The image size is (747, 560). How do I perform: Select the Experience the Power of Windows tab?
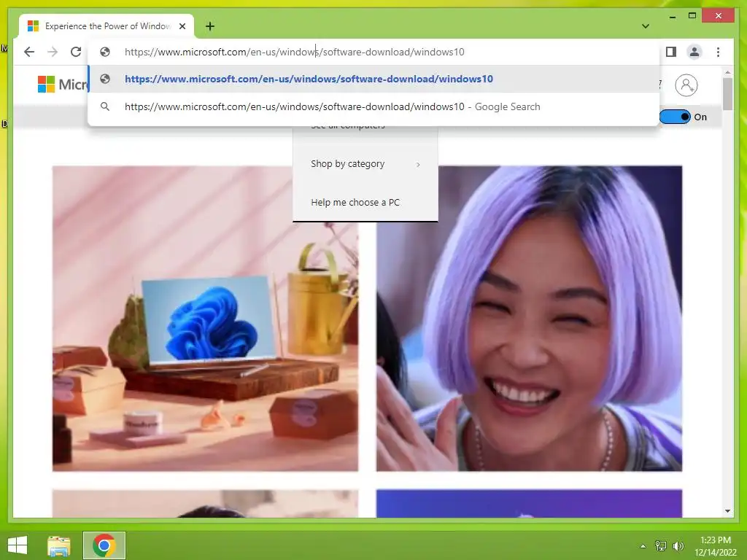coord(107,26)
